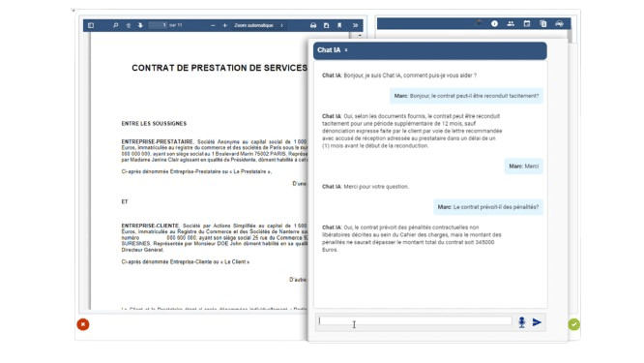Click the penalties answer mentioning 345000 Euros
Screen dimensions: 644x363
[x=412, y=238]
